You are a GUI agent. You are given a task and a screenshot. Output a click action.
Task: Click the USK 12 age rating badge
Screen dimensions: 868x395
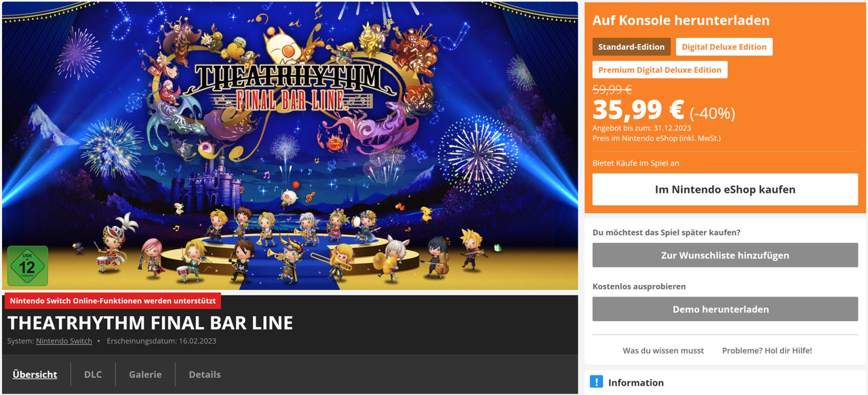27,265
